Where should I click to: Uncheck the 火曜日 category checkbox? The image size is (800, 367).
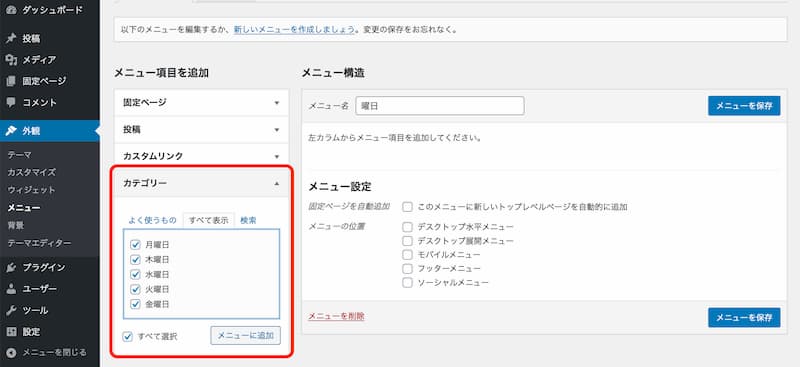135,289
